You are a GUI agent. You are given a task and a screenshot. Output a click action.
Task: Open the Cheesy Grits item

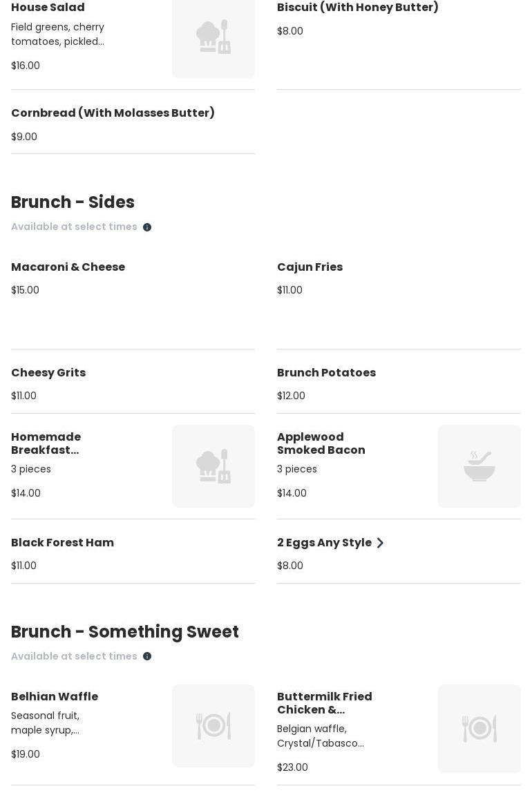[x=48, y=373]
